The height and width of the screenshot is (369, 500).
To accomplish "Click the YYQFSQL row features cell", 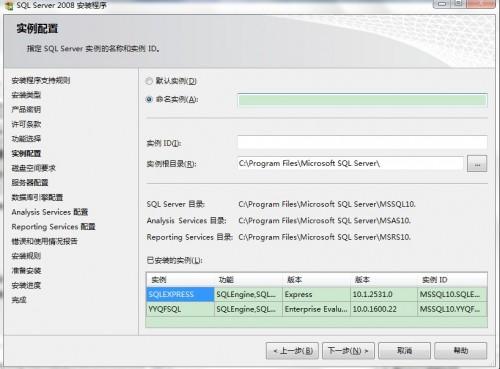I will click(248, 309).
